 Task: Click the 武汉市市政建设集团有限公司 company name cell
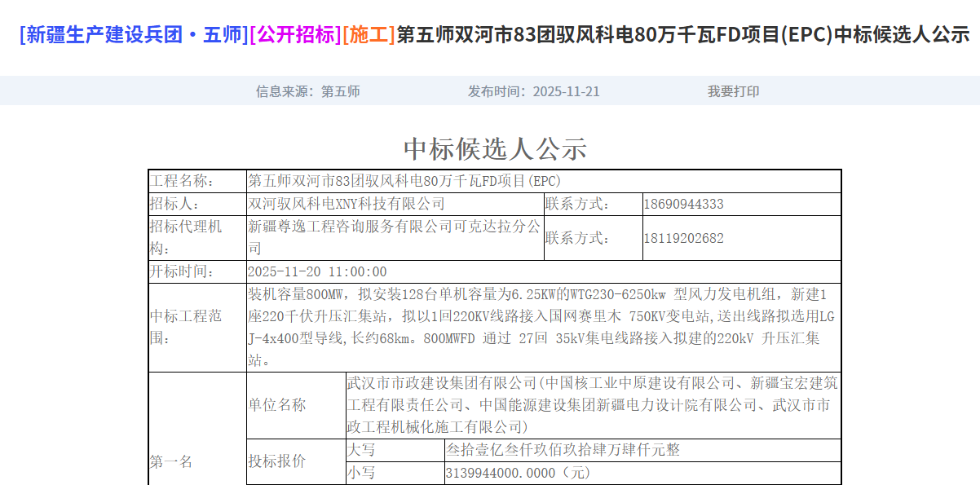point(592,404)
